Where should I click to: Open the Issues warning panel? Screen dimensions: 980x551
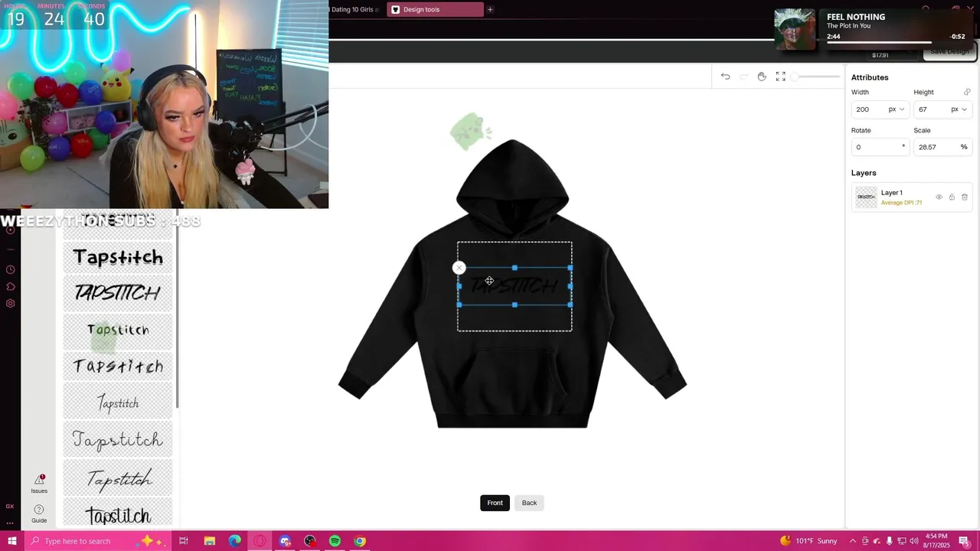click(x=39, y=482)
